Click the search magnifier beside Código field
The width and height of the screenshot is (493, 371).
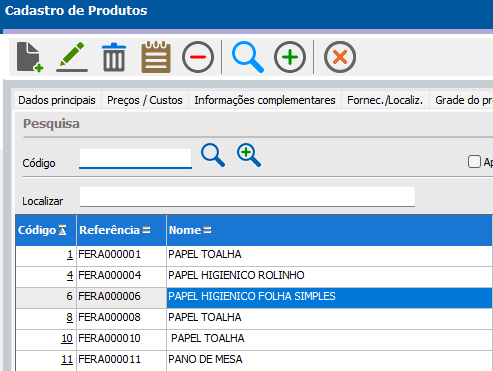point(213,155)
